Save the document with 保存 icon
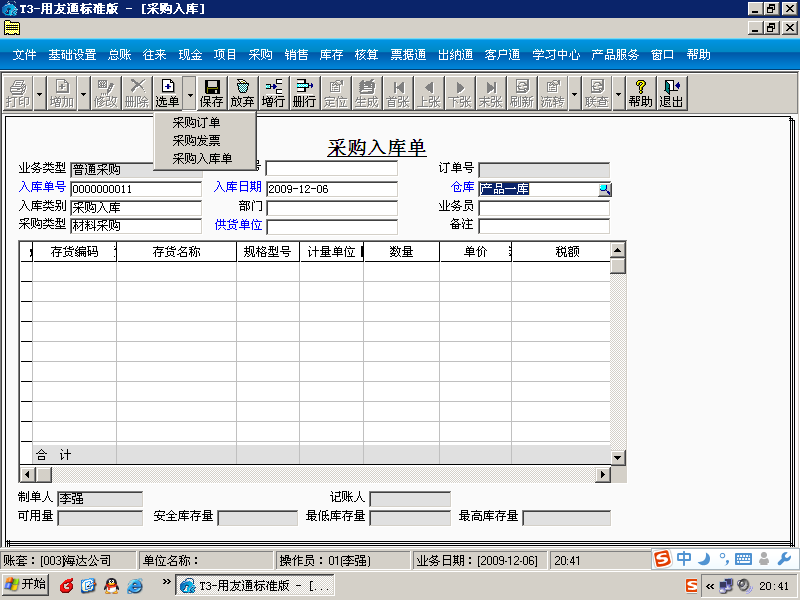 211,93
